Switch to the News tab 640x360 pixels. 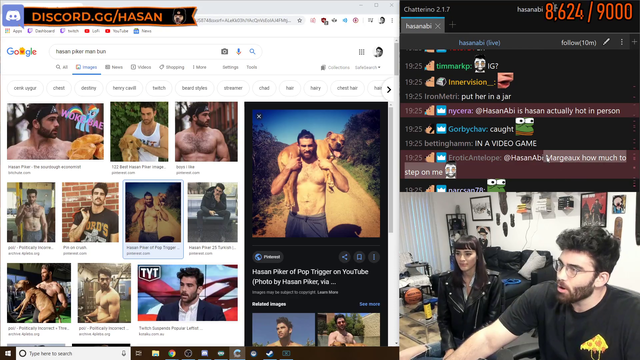(x=114, y=67)
